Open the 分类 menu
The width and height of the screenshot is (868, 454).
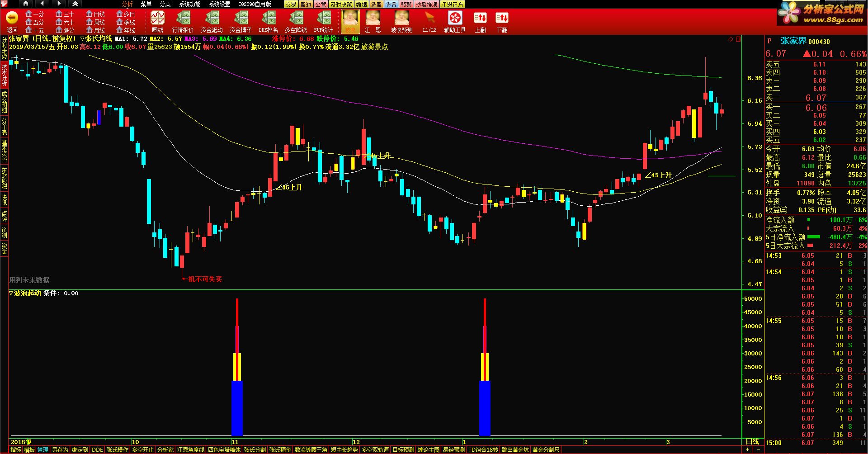pos(165,4)
